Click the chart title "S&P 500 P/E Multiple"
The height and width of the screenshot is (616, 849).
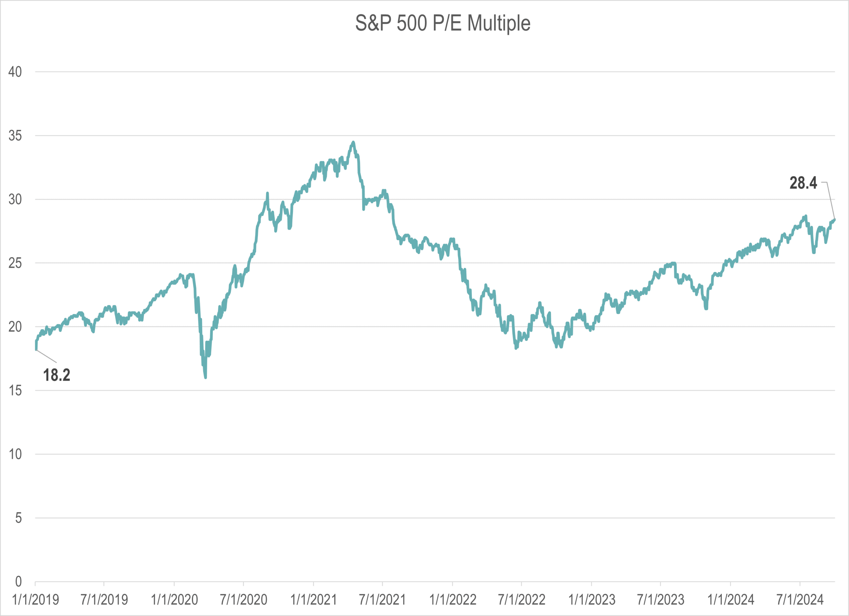pos(442,23)
